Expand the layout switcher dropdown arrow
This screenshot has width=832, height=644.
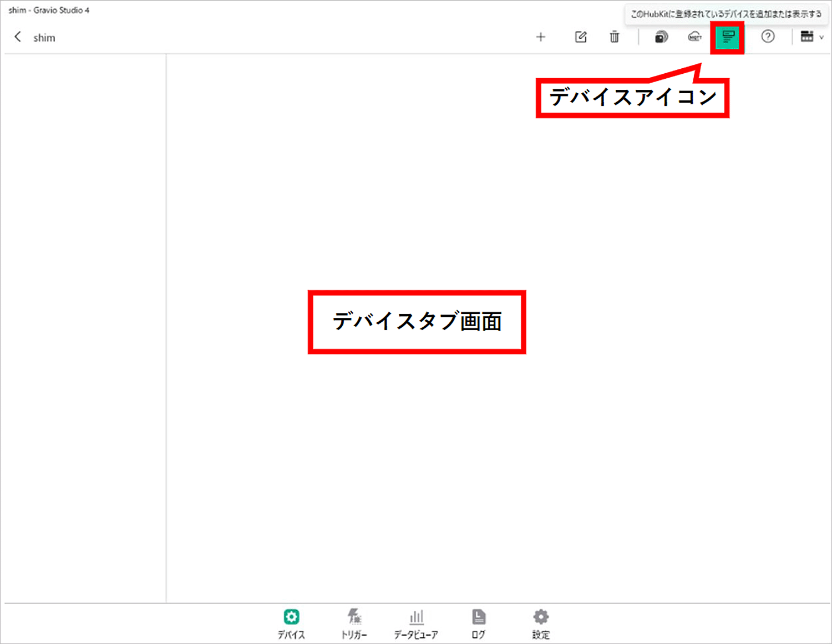[x=821, y=38]
